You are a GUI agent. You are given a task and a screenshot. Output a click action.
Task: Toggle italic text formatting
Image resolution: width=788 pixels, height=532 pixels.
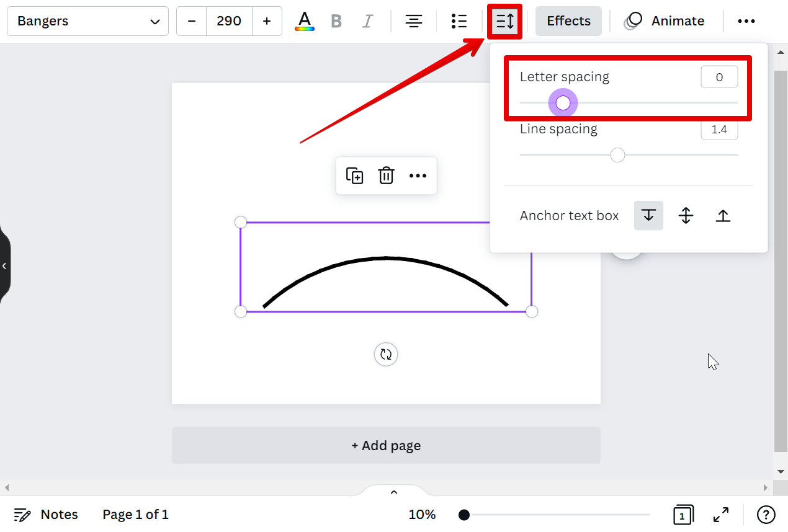tap(367, 21)
